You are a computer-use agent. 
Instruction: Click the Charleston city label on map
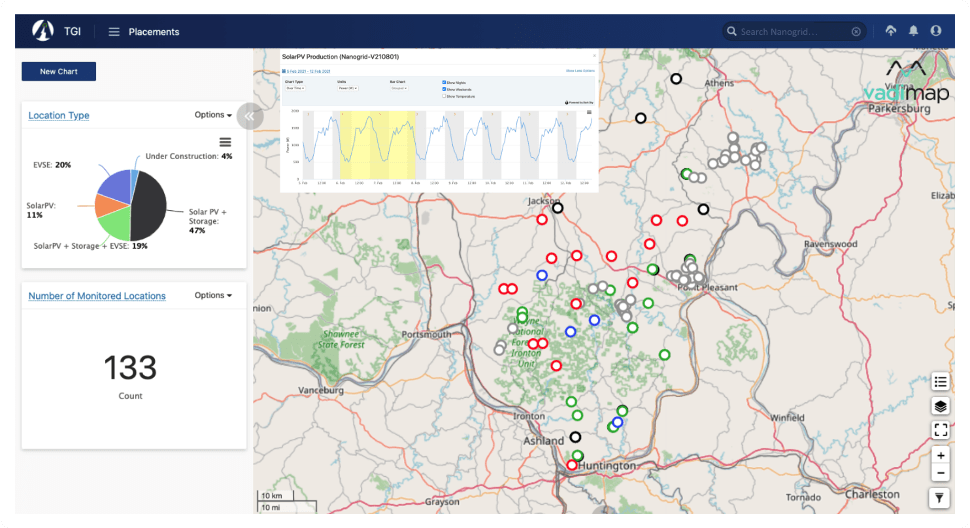[872, 494]
